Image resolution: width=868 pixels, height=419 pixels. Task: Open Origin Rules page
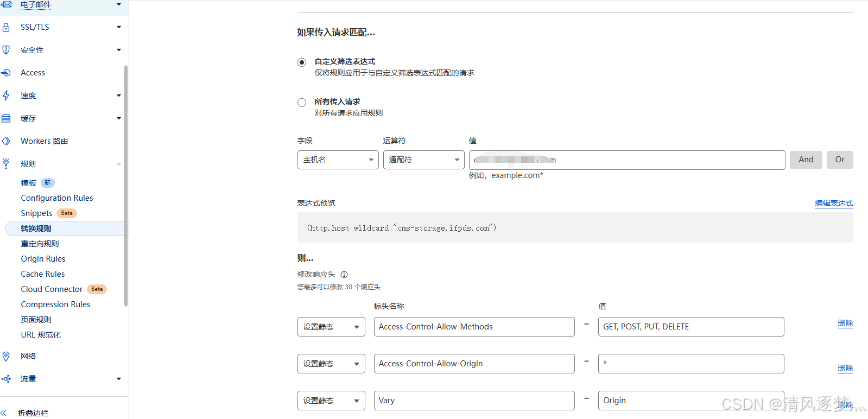coord(43,259)
